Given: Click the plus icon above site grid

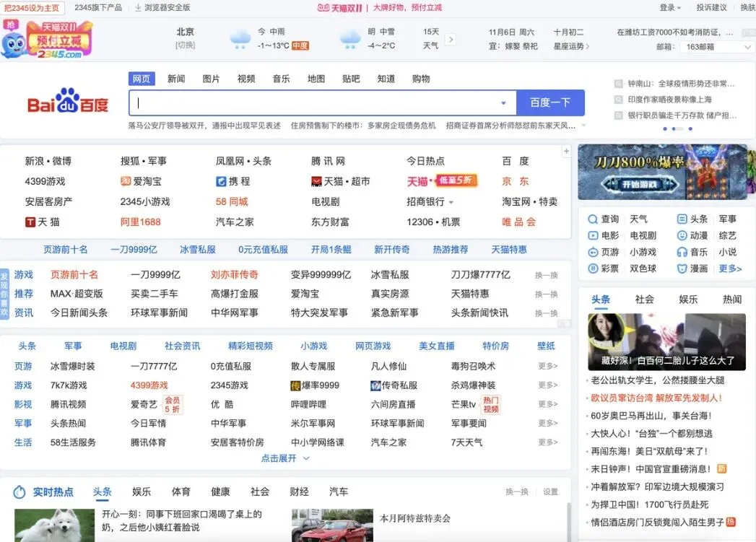Looking at the screenshot, I should [566, 152].
